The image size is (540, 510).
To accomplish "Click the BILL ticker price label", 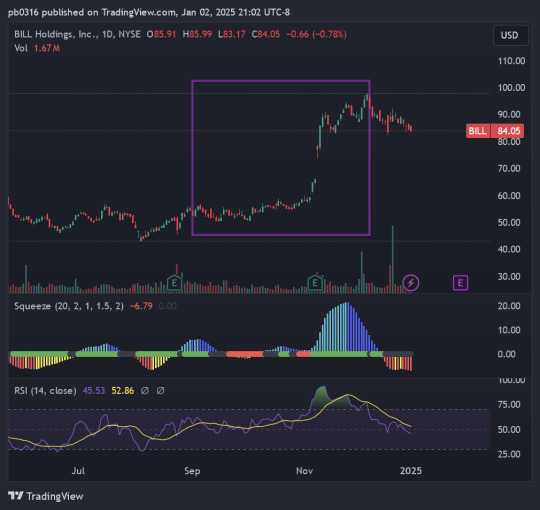I will pyautogui.click(x=478, y=131).
